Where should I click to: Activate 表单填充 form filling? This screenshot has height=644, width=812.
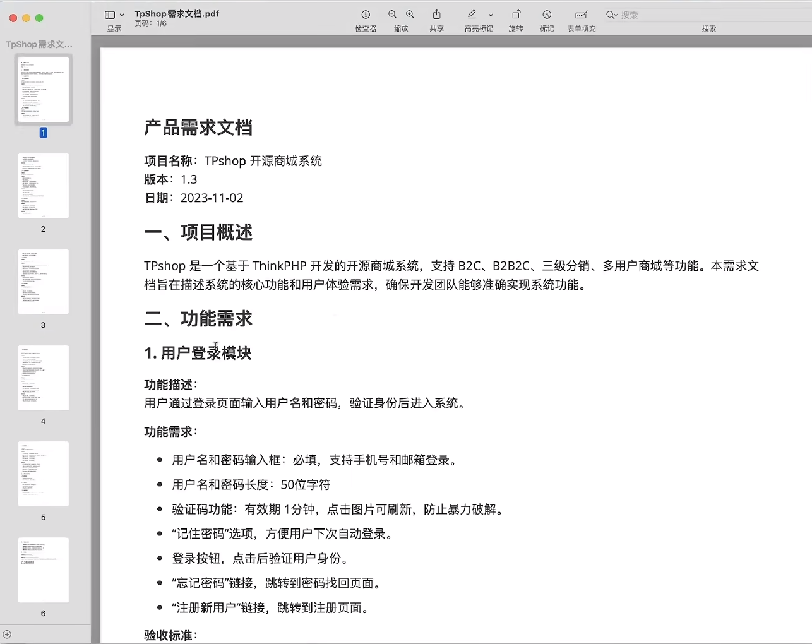[x=580, y=14]
